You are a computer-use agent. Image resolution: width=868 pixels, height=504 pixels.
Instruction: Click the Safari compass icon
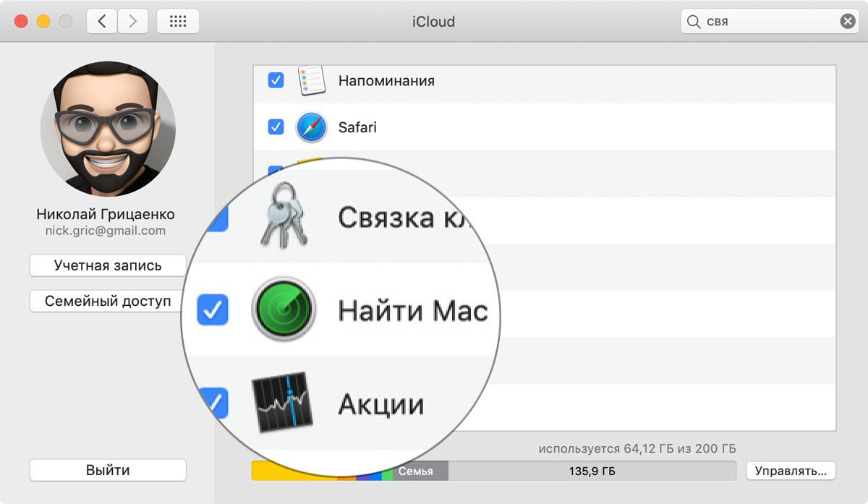[x=312, y=127]
